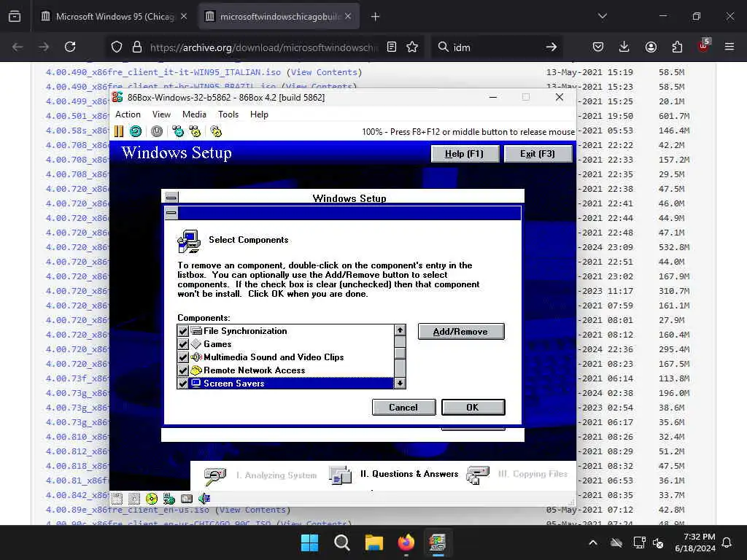Image resolution: width=747 pixels, height=560 pixels.
Task: Reload the Firefox page
Action: pos(70,47)
